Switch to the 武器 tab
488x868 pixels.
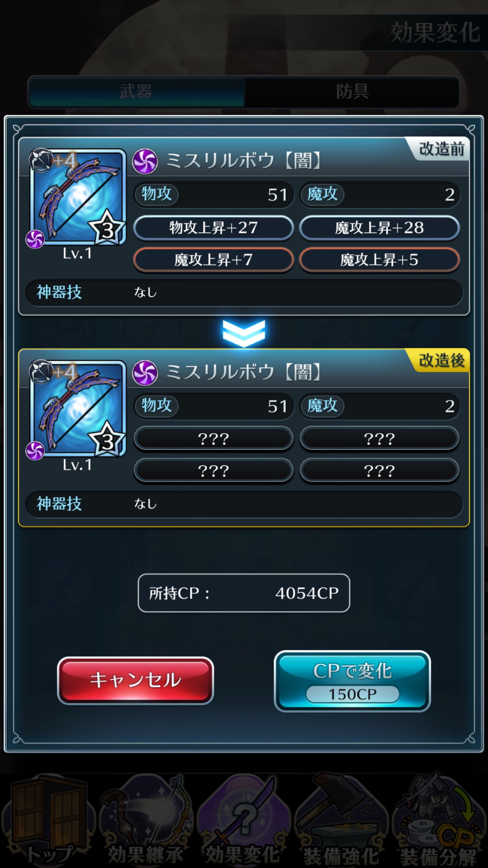coord(136,92)
